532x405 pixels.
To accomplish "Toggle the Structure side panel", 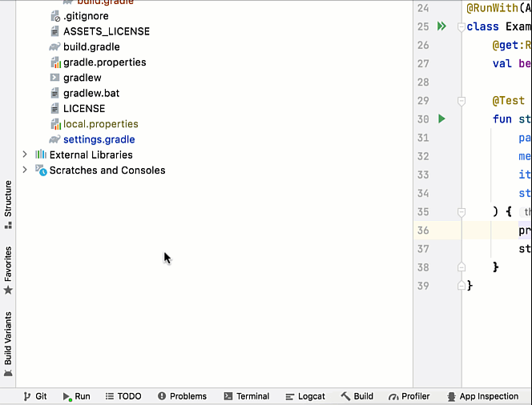I will 8,204.
